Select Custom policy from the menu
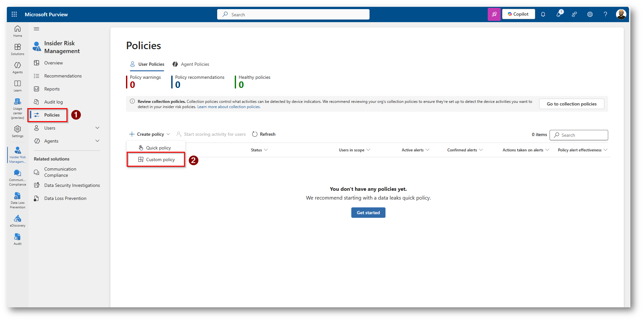The height and width of the screenshot is (321, 644). (160, 160)
